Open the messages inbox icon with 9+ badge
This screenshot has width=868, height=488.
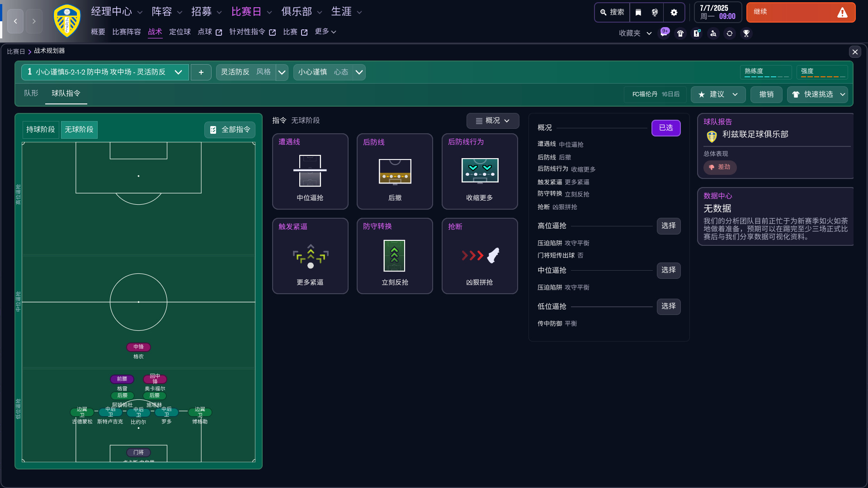pyautogui.click(x=664, y=33)
